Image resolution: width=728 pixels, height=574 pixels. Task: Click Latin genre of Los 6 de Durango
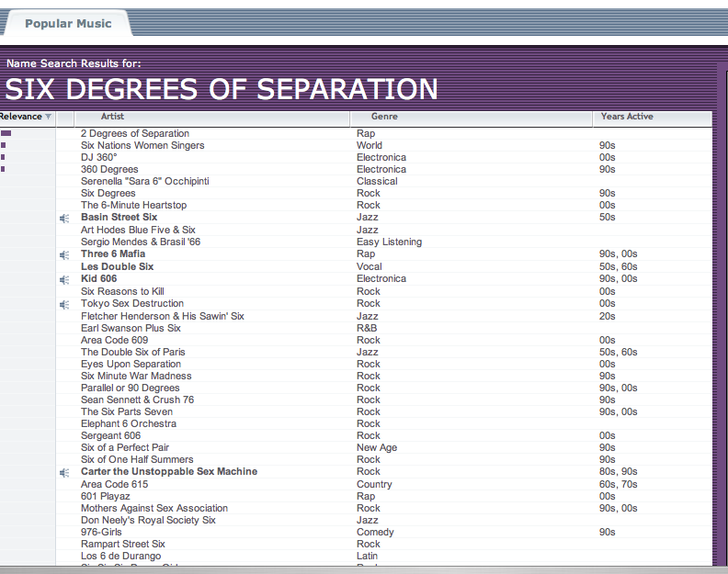coord(368,556)
